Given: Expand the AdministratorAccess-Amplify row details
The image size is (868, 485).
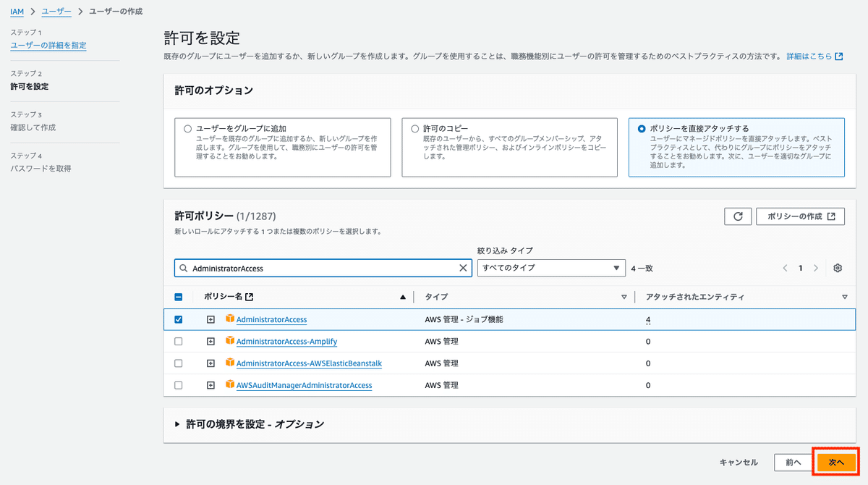Looking at the screenshot, I should click(x=210, y=342).
